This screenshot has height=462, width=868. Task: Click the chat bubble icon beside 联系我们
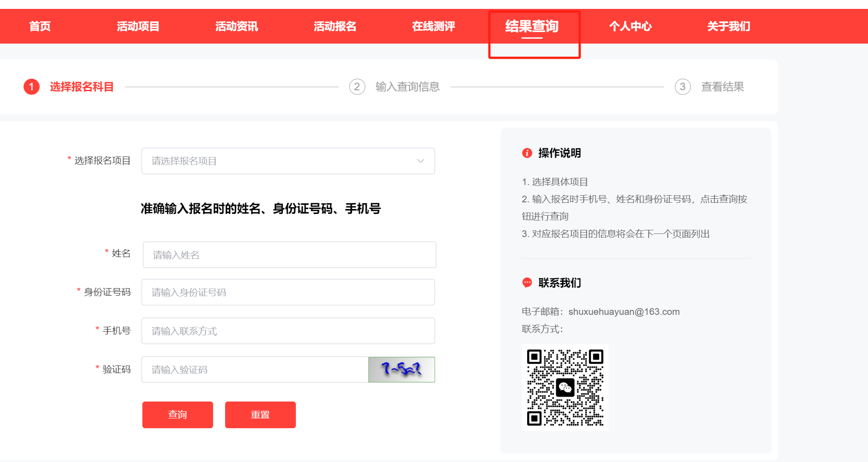click(527, 283)
